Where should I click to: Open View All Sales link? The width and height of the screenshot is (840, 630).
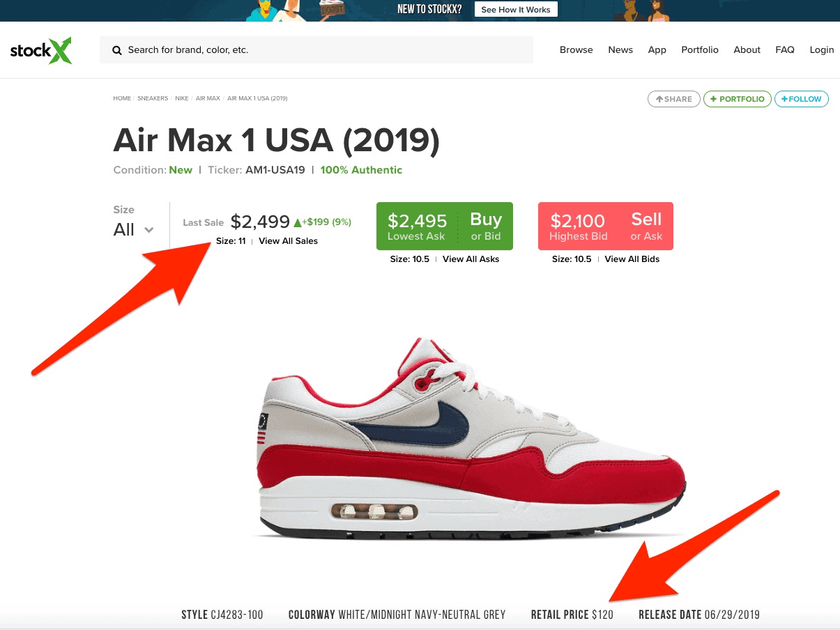click(288, 241)
